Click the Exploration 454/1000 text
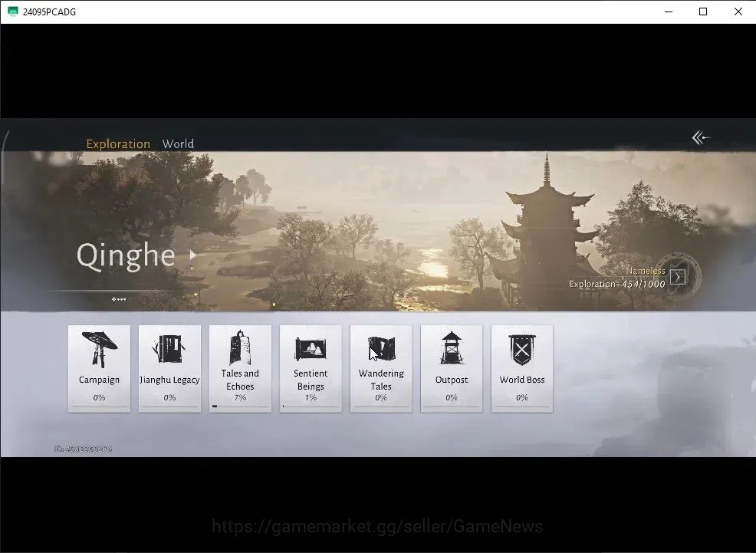The height and width of the screenshot is (553, 756). [616, 284]
